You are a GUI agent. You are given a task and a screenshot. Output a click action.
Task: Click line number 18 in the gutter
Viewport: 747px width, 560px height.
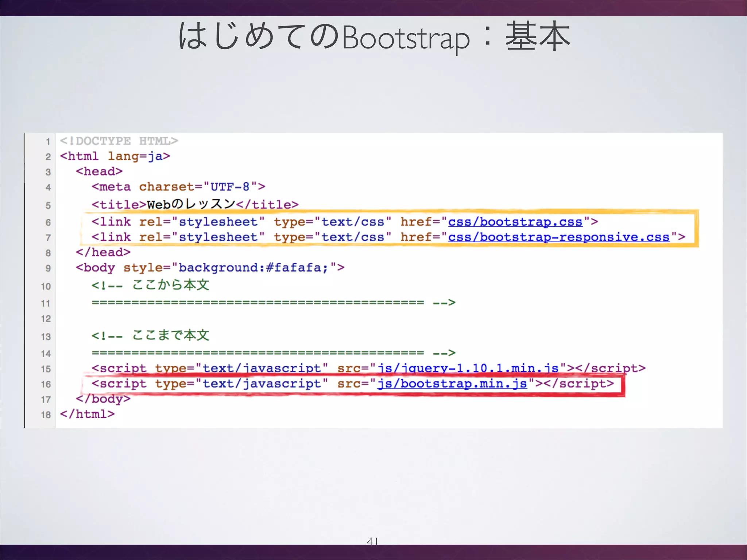click(46, 415)
